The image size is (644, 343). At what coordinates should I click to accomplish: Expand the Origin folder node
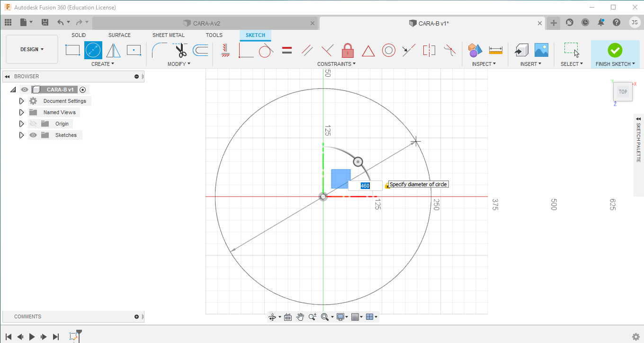tap(21, 124)
